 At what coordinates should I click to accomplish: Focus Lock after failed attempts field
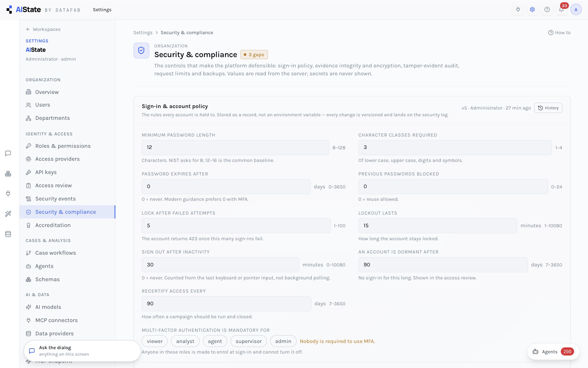pos(236,226)
